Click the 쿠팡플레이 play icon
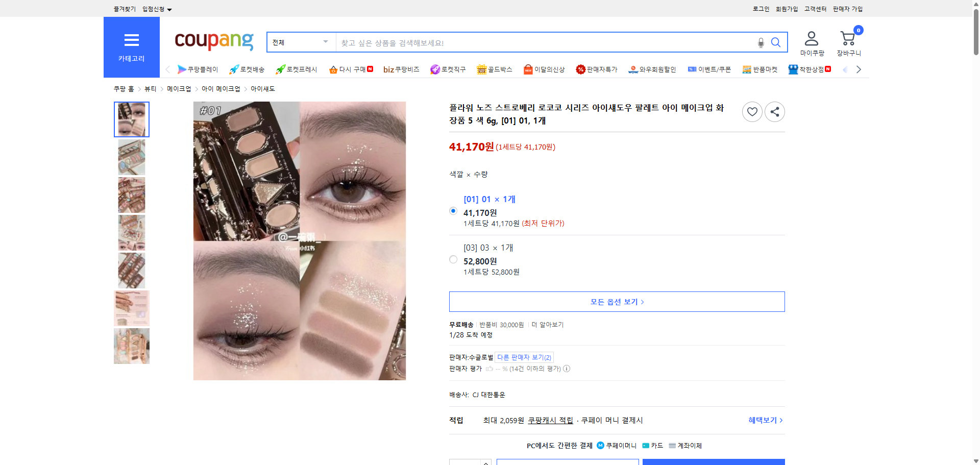Viewport: 980px width, 465px height. click(x=182, y=69)
